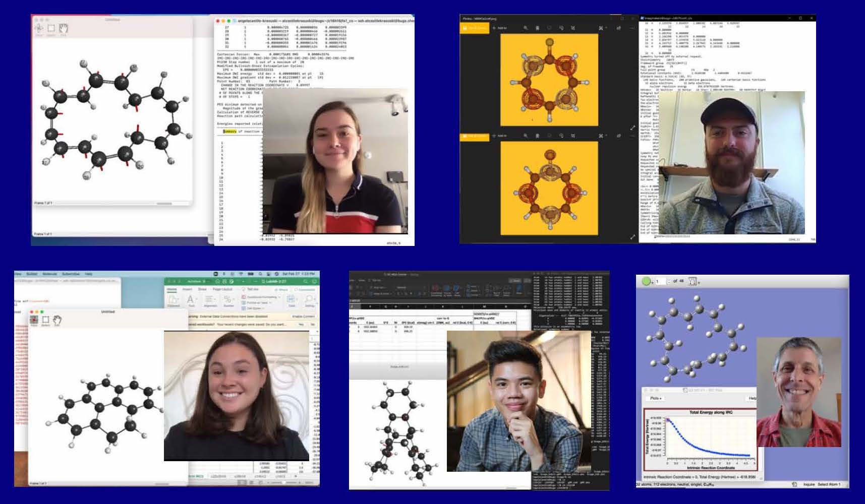Select the Navigate tool in top-left molecule viewer
Viewport: 865px width, 504px height.
[x=39, y=29]
